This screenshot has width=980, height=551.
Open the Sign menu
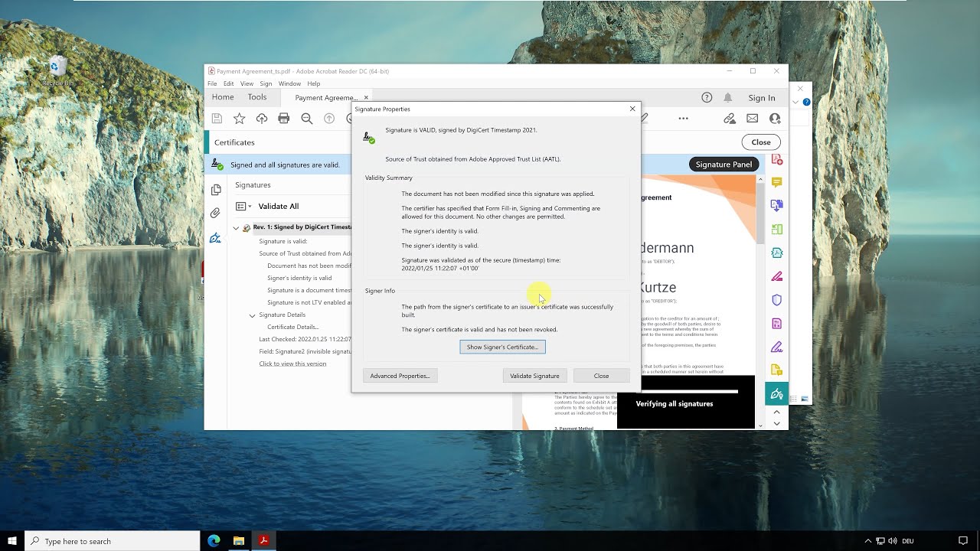[x=266, y=83]
